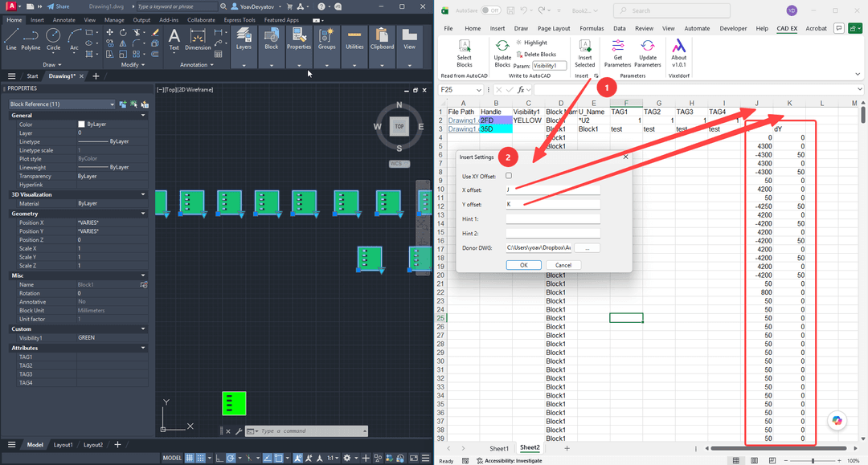Click Update Blocks in Excel ribbon

click(x=502, y=54)
